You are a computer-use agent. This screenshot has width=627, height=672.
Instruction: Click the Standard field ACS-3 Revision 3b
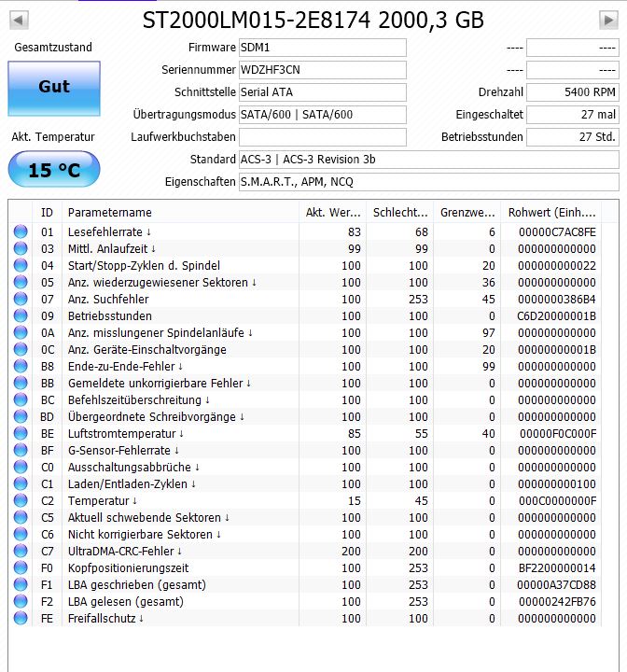tap(428, 160)
